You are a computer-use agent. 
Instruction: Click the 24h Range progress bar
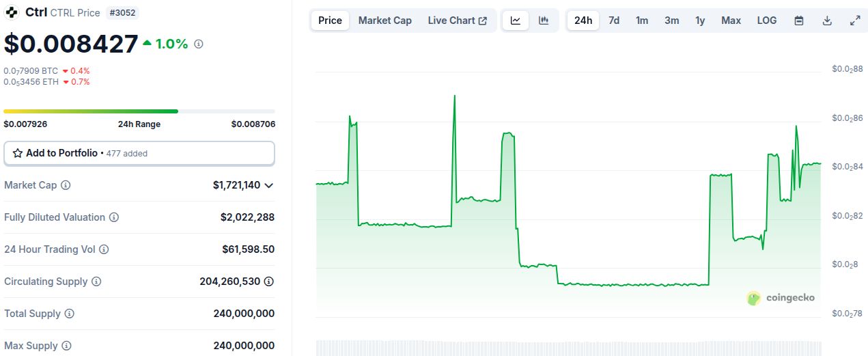point(139,111)
